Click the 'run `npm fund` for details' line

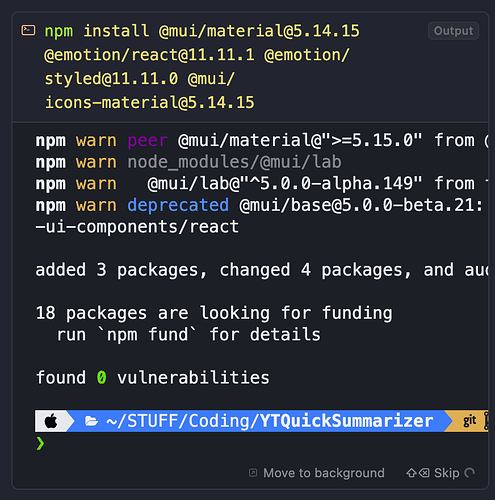pos(188,335)
